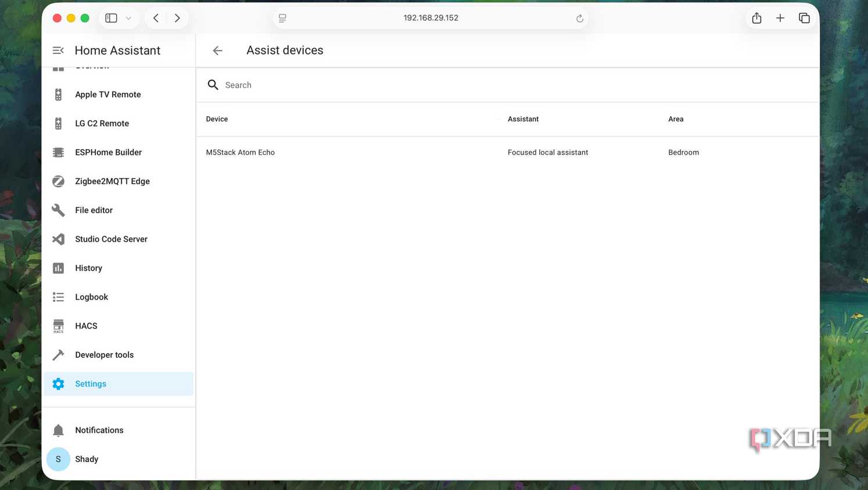Open HACS in the sidebar

tap(119, 326)
